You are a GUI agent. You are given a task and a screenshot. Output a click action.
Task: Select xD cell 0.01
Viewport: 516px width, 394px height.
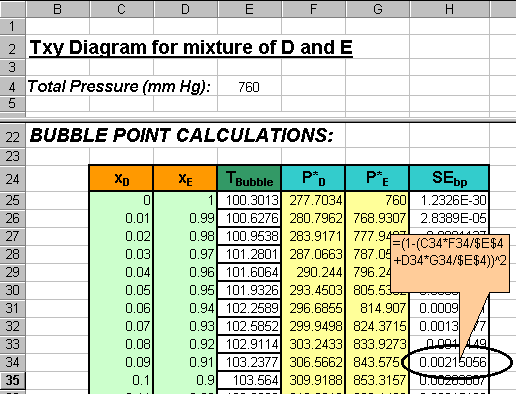point(121,218)
